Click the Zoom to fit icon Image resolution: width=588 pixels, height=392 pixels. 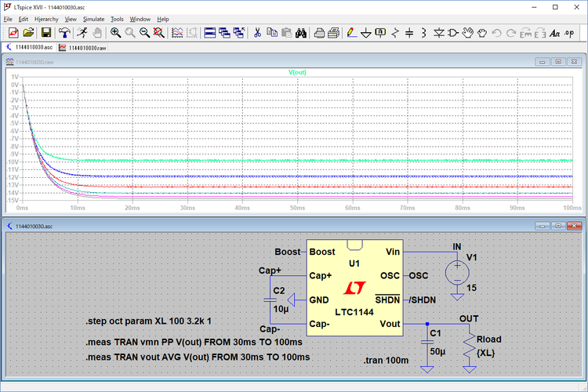158,33
